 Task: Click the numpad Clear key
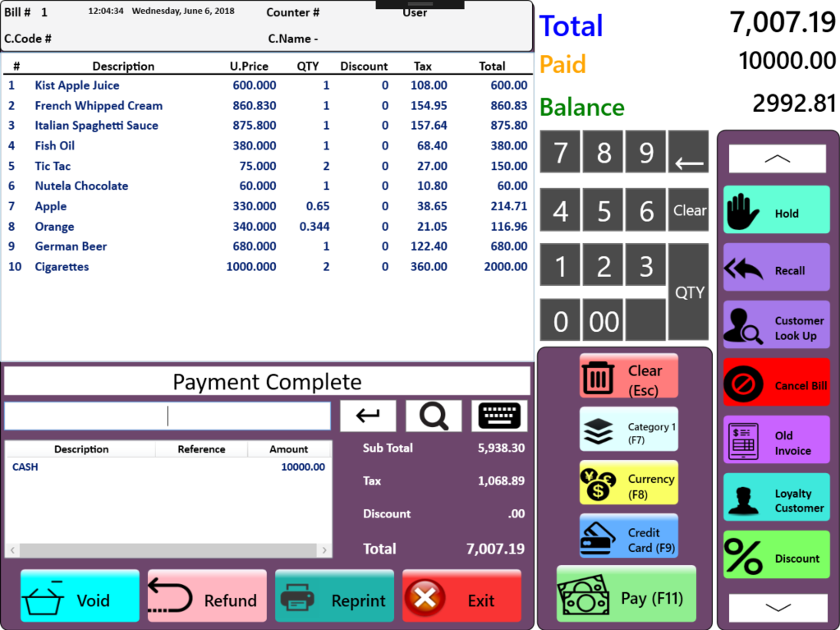pyautogui.click(x=688, y=209)
